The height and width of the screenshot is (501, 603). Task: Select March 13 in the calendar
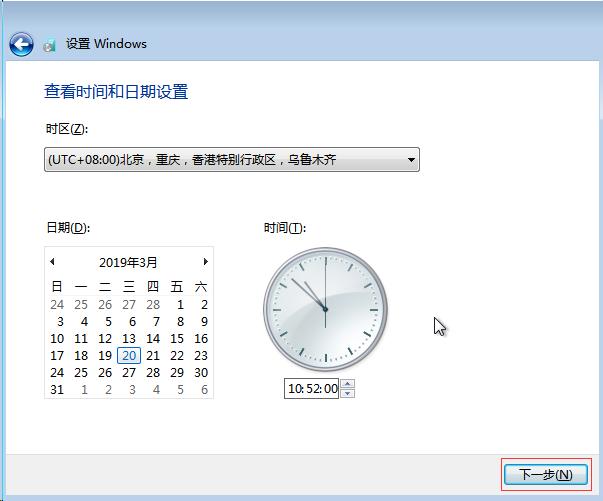pyautogui.click(x=129, y=339)
